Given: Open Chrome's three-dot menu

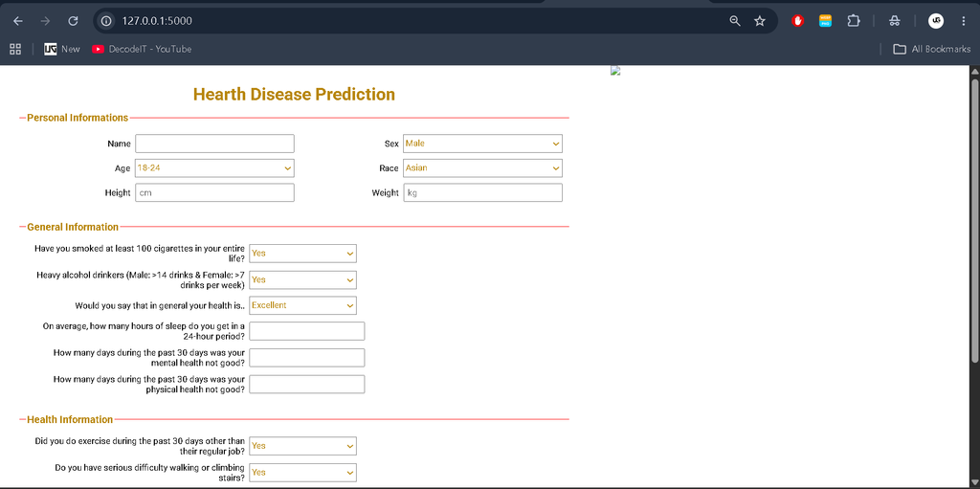Looking at the screenshot, I should [x=964, y=21].
